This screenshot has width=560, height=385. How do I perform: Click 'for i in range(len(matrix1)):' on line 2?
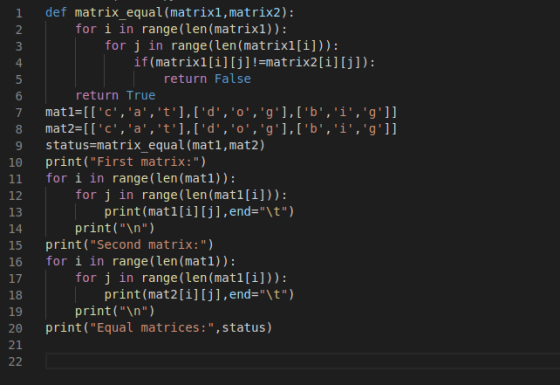[181, 29]
